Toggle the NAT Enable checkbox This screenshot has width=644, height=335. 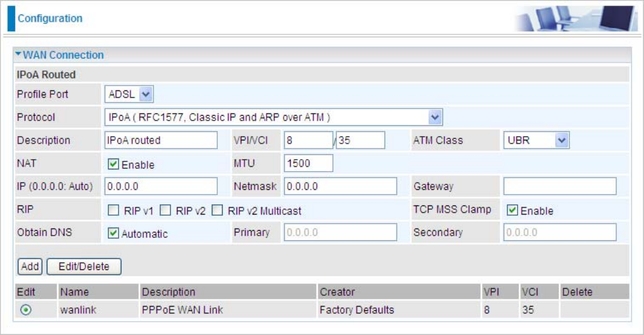113,164
